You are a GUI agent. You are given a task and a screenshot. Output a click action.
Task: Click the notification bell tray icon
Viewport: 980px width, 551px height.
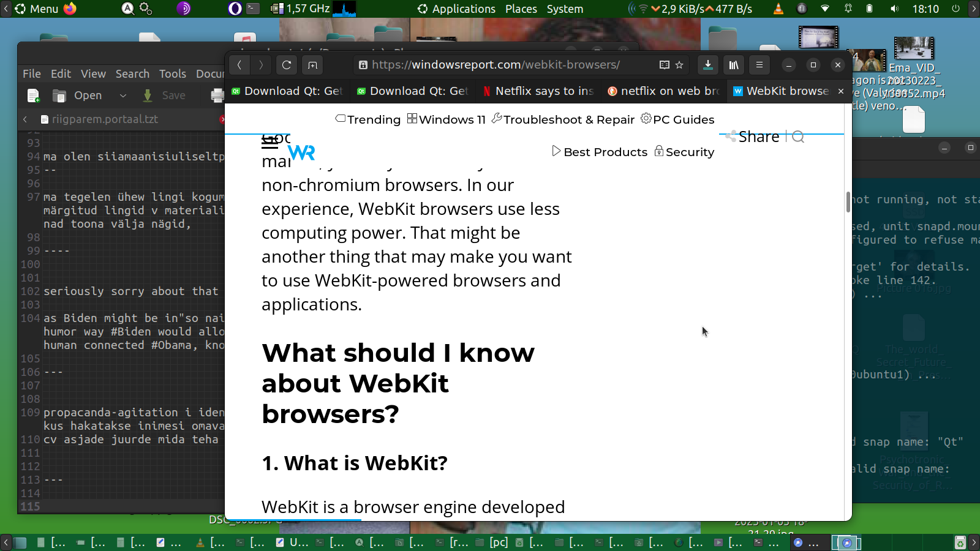click(848, 9)
